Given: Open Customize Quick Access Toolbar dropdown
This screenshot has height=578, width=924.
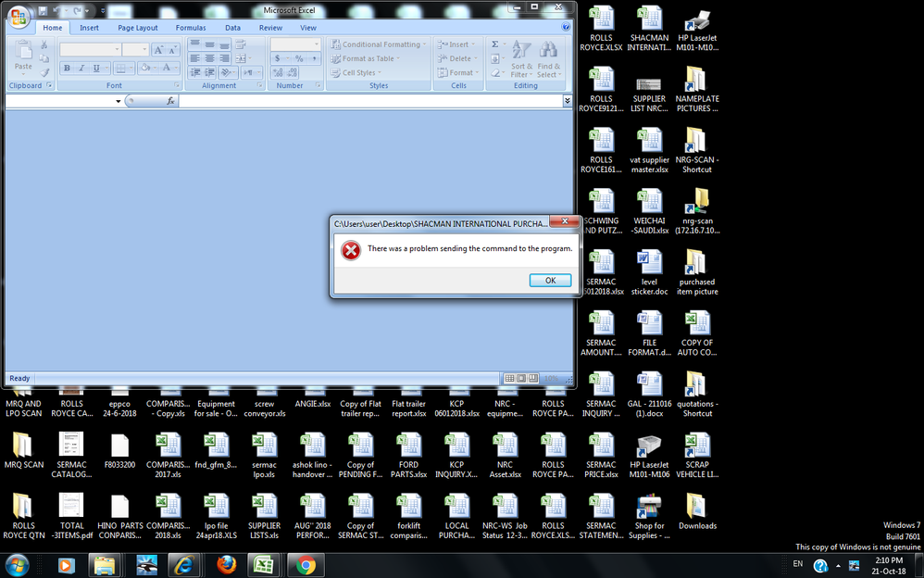Looking at the screenshot, I should (x=103, y=10).
